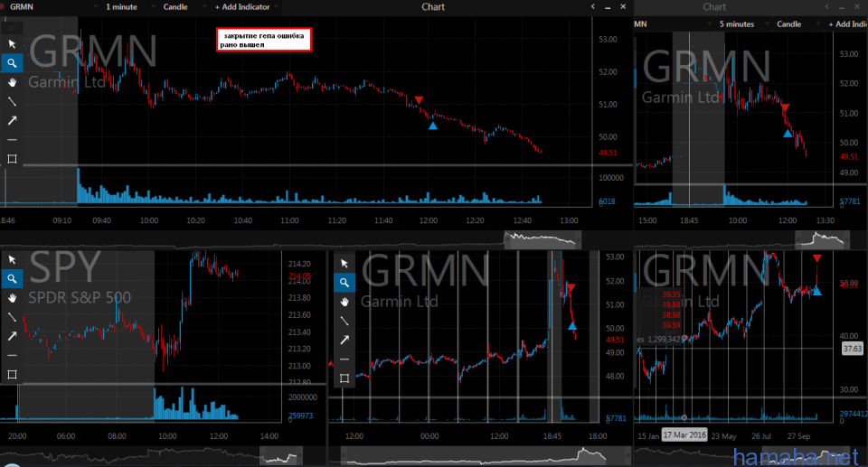Screen dimensions: 868x467
Task: Click blue buy marker in bottom-right daily chart
Action: pyautogui.click(x=817, y=291)
